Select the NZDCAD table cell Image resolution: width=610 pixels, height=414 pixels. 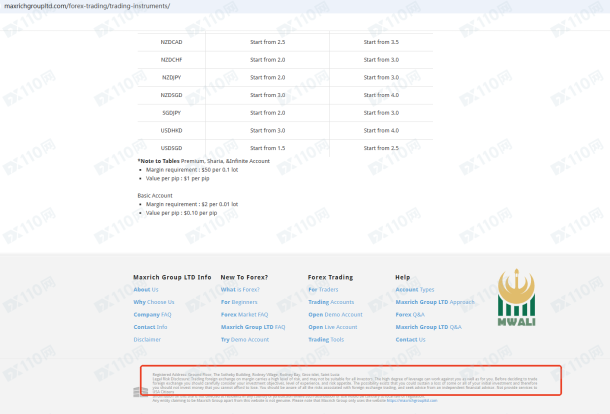(x=172, y=42)
